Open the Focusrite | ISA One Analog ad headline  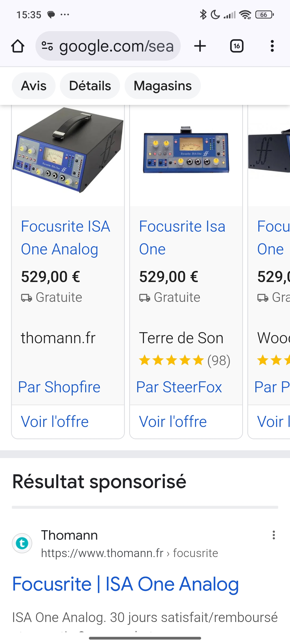coord(125,584)
